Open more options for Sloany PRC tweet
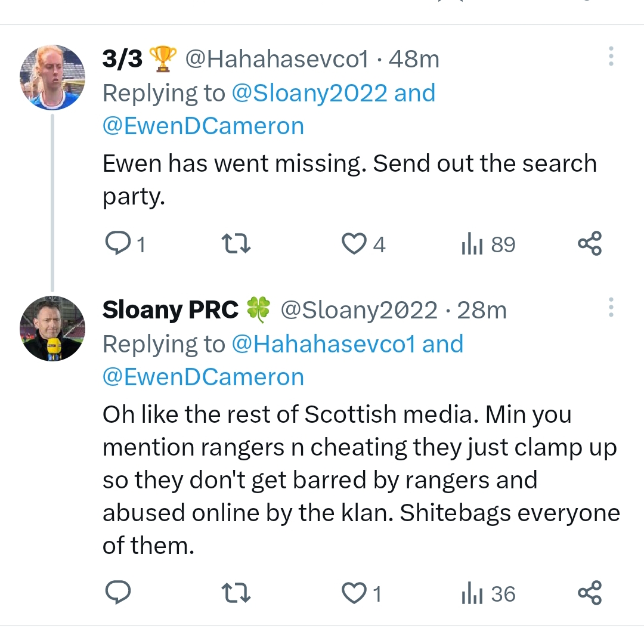 611,308
